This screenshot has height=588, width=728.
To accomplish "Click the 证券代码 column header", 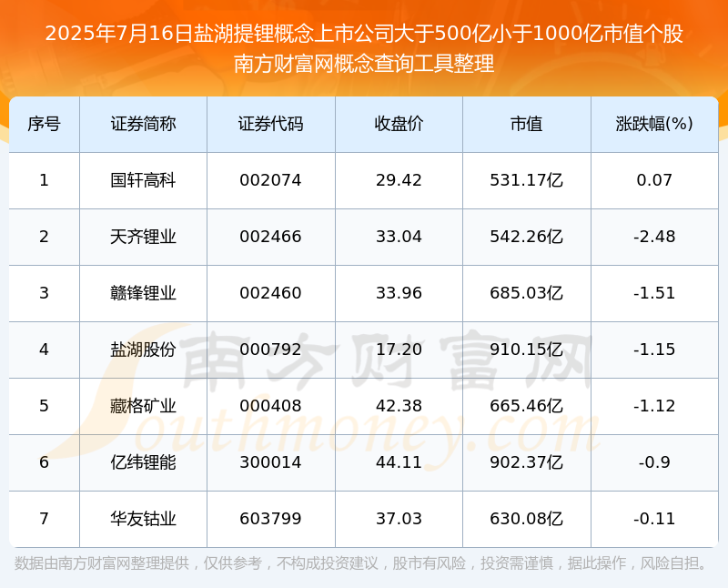I will [x=270, y=124].
